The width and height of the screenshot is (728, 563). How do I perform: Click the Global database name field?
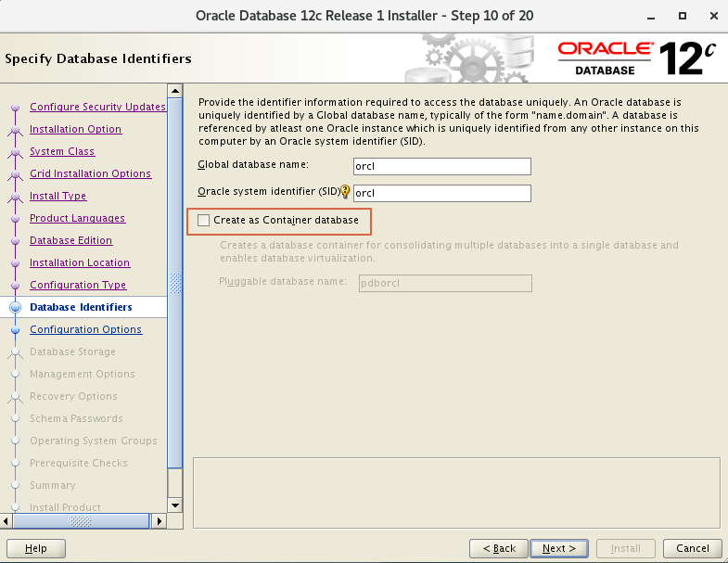[x=441, y=167]
